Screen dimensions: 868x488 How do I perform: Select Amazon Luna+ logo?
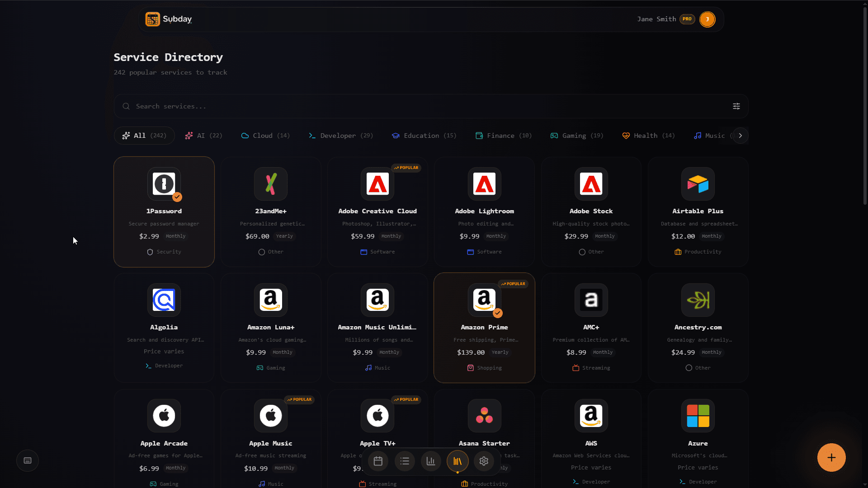(271, 300)
